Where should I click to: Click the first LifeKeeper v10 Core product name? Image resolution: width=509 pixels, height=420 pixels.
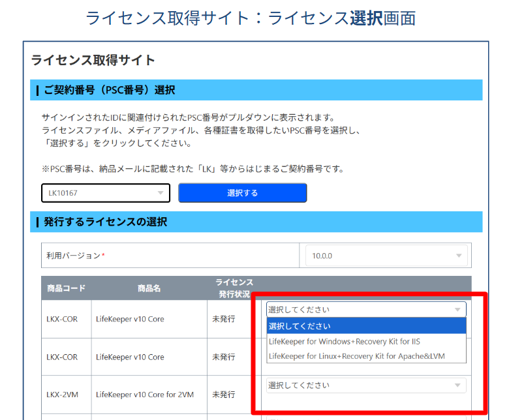130,319
